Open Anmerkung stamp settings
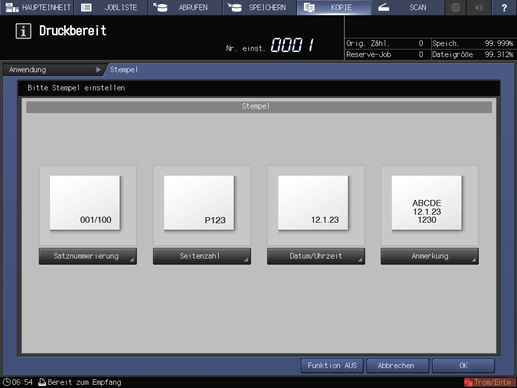This screenshot has height=388, width=517. [430, 256]
